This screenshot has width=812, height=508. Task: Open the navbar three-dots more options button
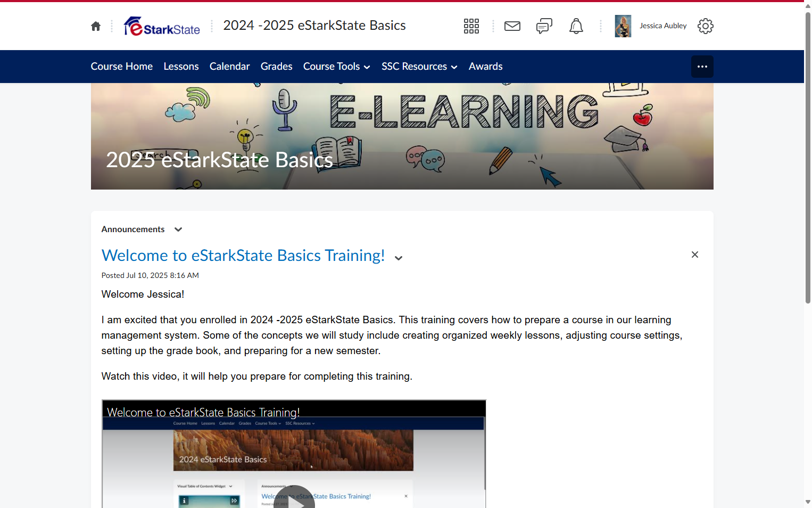pyautogui.click(x=702, y=67)
